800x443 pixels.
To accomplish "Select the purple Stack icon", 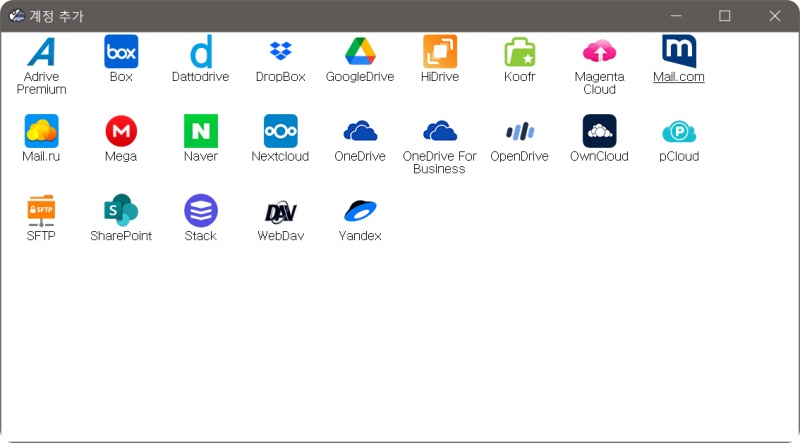I will (x=201, y=211).
